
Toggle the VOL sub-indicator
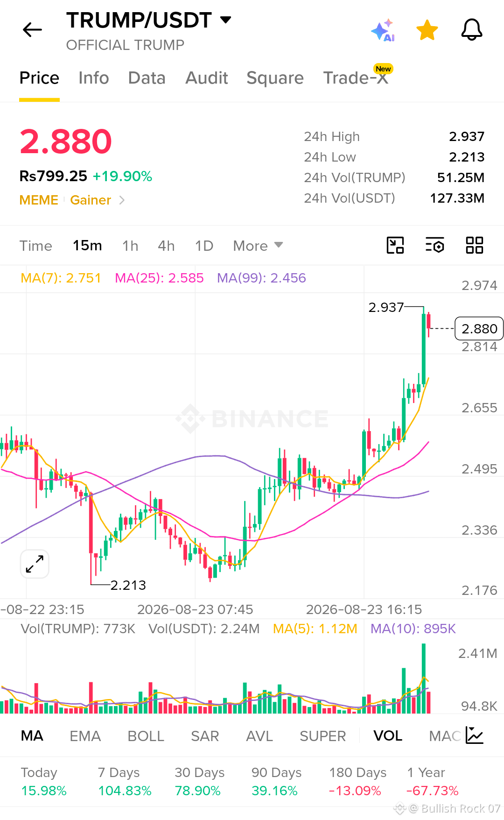[388, 736]
